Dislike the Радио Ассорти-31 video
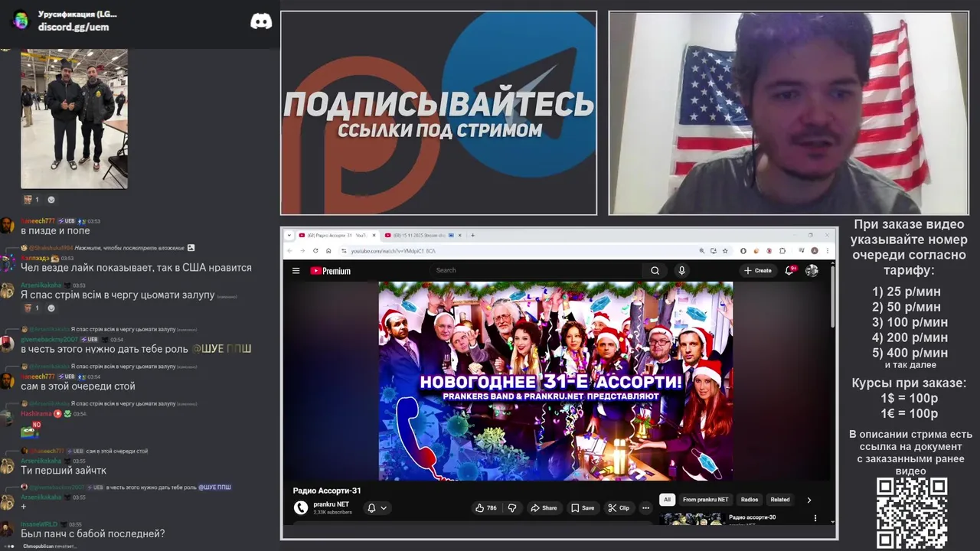This screenshot has height=551, width=980. pyautogui.click(x=512, y=507)
